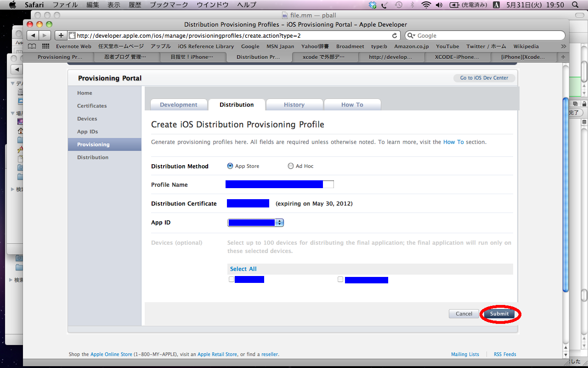Collapse the 場 section in Finder sidebar
Image resolution: width=588 pixels, height=368 pixels.
[x=13, y=113]
